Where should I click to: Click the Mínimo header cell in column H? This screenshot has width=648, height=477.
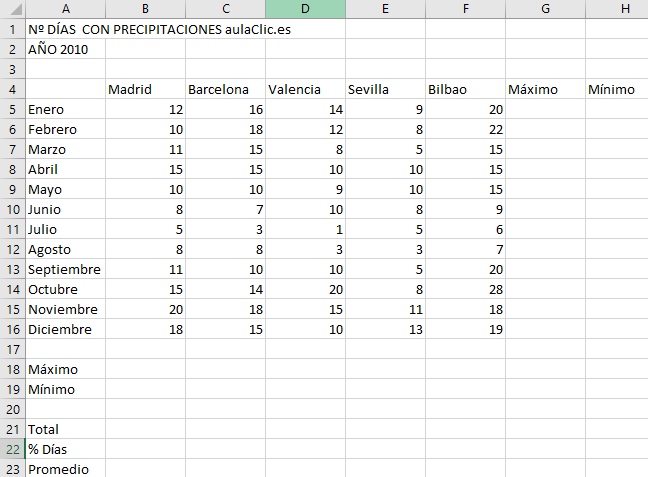coord(617,89)
